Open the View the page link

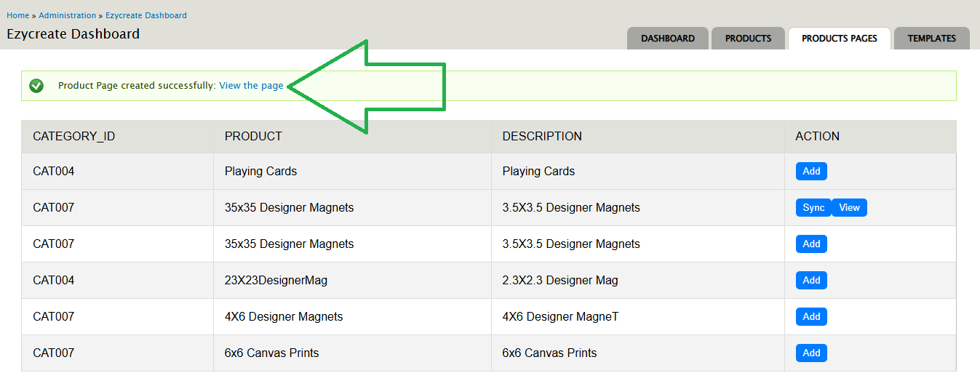(x=251, y=86)
